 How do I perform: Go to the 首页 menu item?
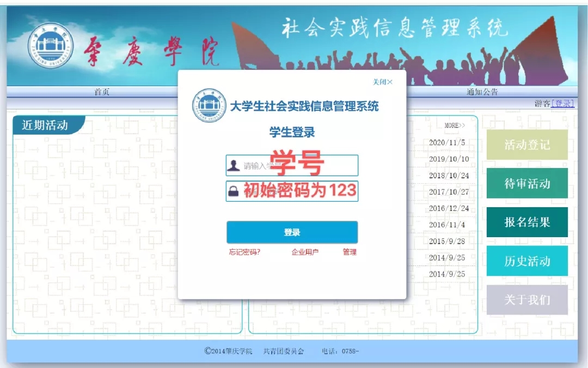coord(102,92)
